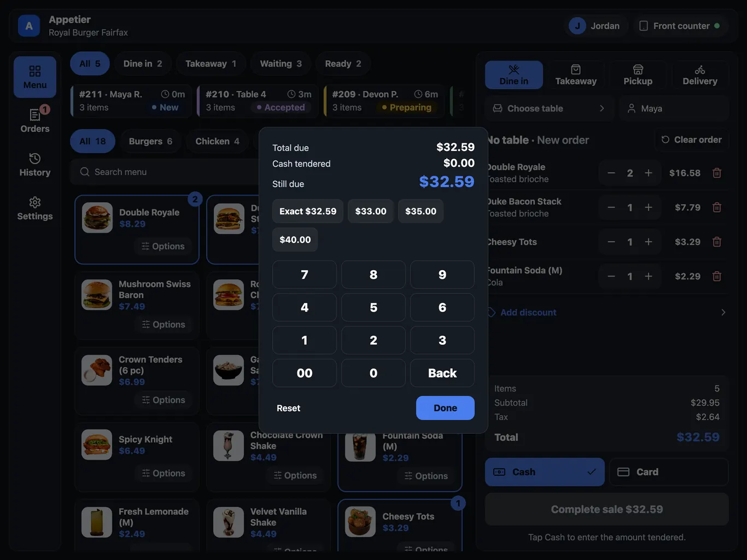Select Card payment method

pos(669,472)
